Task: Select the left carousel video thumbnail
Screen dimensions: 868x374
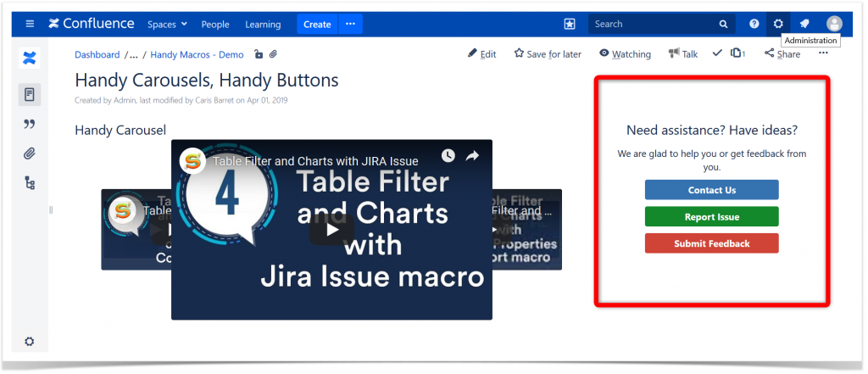Action: (136, 229)
